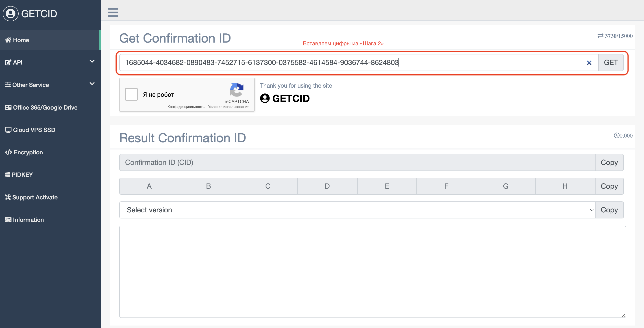Open Encryption menu item
The height and width of the screenshot is (328, 644).
click(x=50, y=152)
